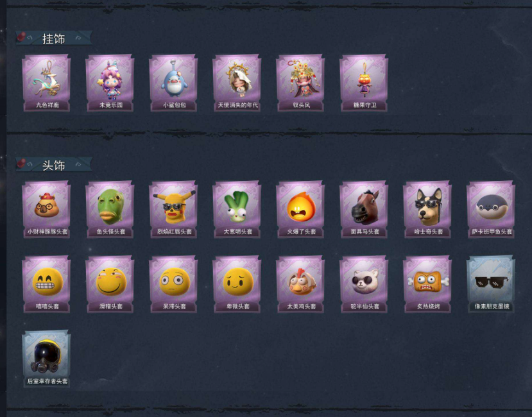Select the 九色祥鹿 pendant item

46,83
